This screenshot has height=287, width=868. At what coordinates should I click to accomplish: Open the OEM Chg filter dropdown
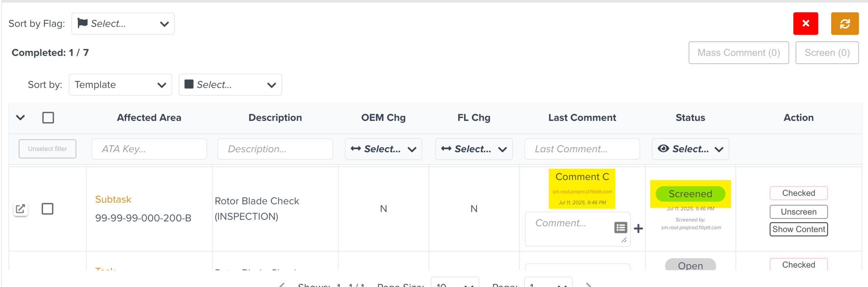click(383, 149)
